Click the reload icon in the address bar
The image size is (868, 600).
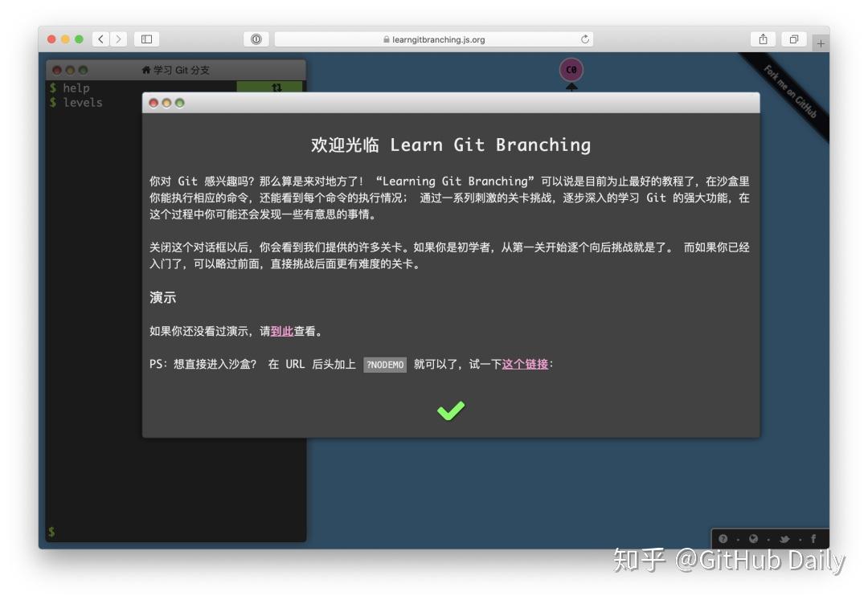(x=586, y=39)
